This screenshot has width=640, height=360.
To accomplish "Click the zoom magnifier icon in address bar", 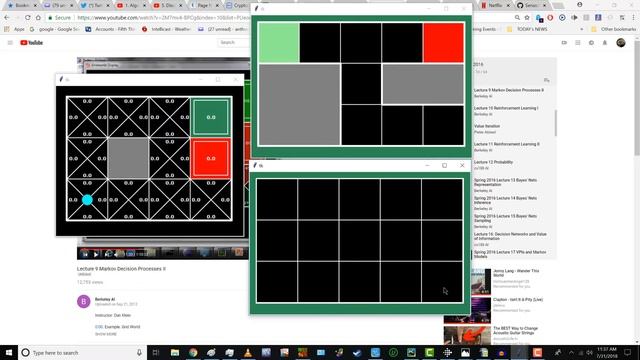I will tap(517, 18).
